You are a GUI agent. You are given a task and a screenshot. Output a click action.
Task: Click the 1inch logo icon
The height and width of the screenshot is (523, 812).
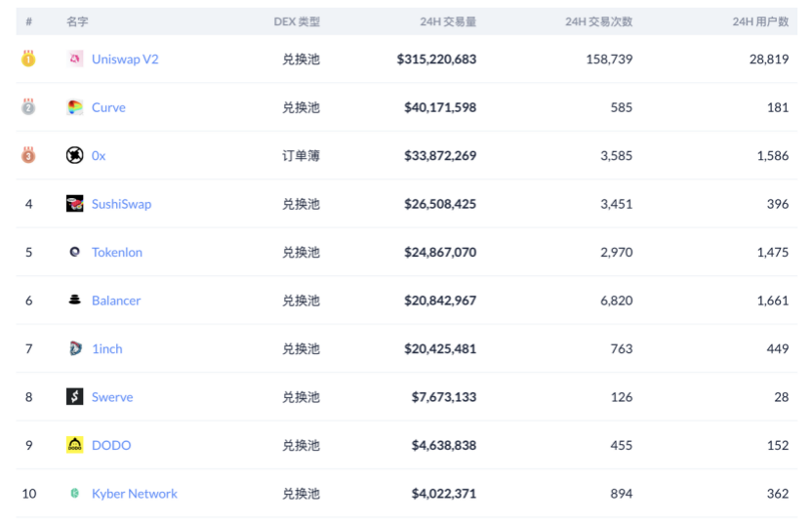click(74, 348)
